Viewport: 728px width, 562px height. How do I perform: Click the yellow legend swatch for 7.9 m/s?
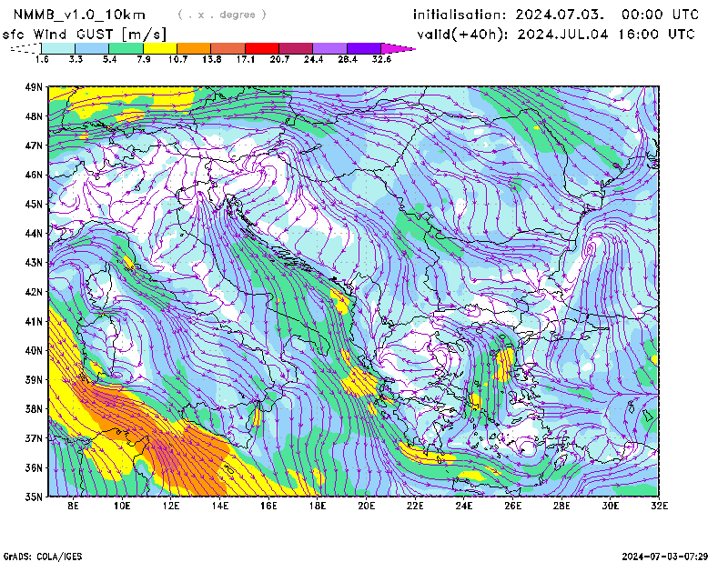[160, 48]
